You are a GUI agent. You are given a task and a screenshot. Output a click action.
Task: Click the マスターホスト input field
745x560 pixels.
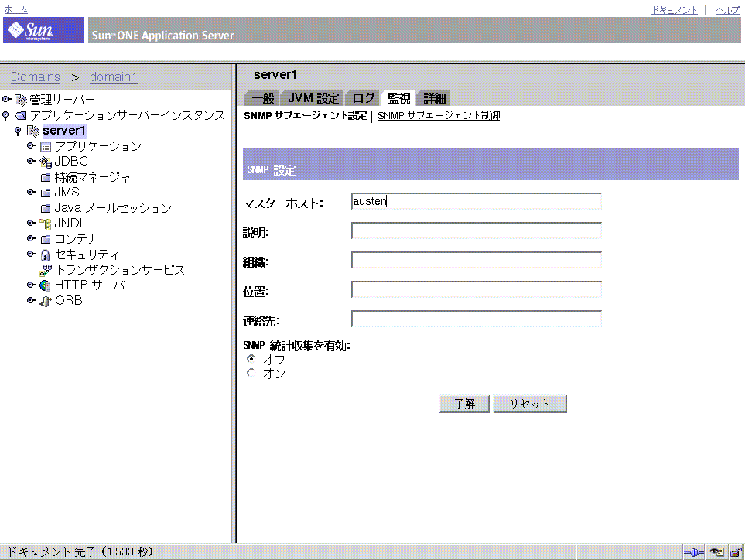click(476, 201)
